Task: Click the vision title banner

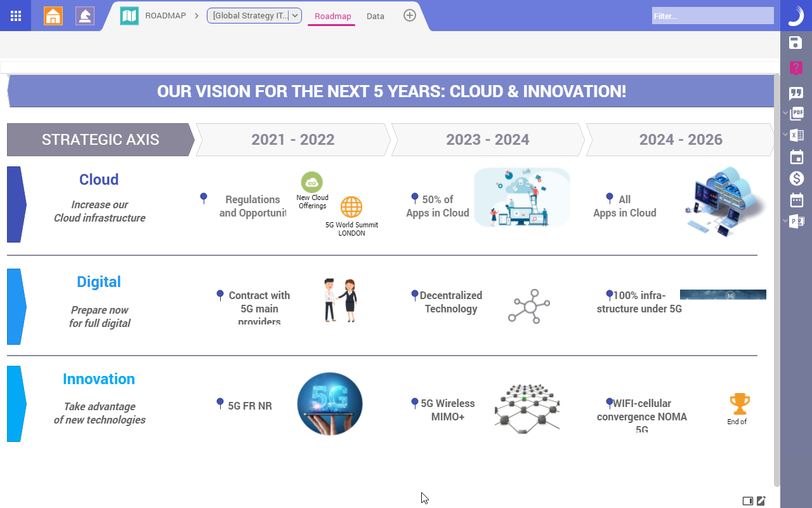Action: (391, 91)
